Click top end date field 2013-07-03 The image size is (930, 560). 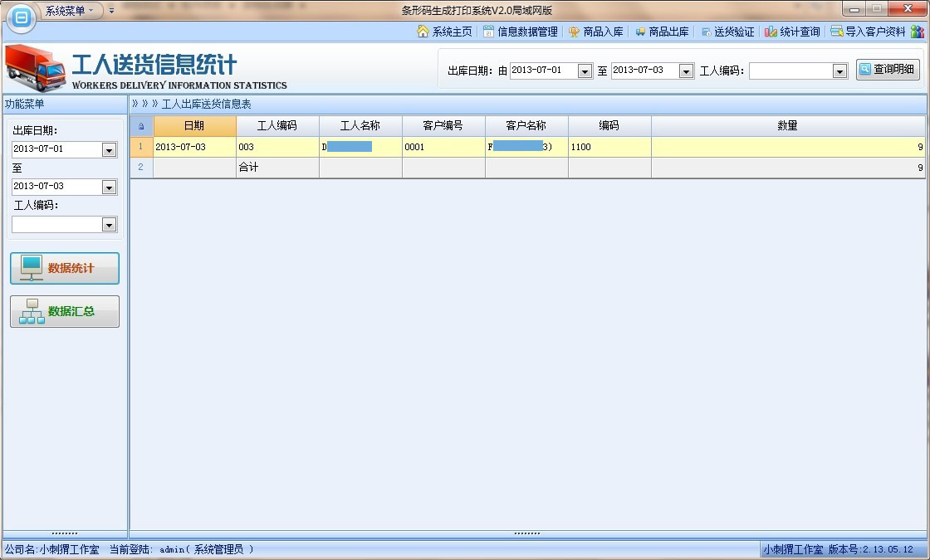(645, 71)
